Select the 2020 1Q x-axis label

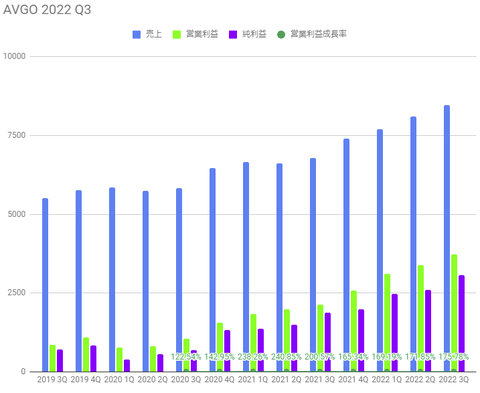[119, 379]
